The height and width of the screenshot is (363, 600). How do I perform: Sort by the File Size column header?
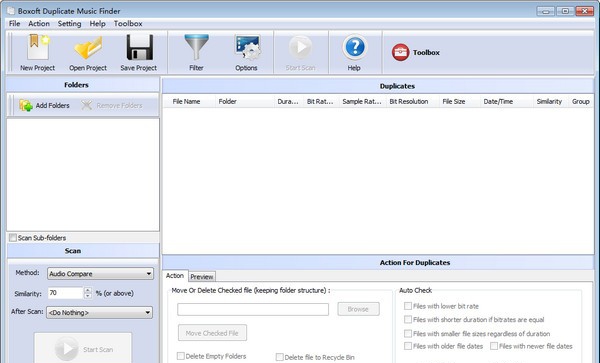point(460,101)
